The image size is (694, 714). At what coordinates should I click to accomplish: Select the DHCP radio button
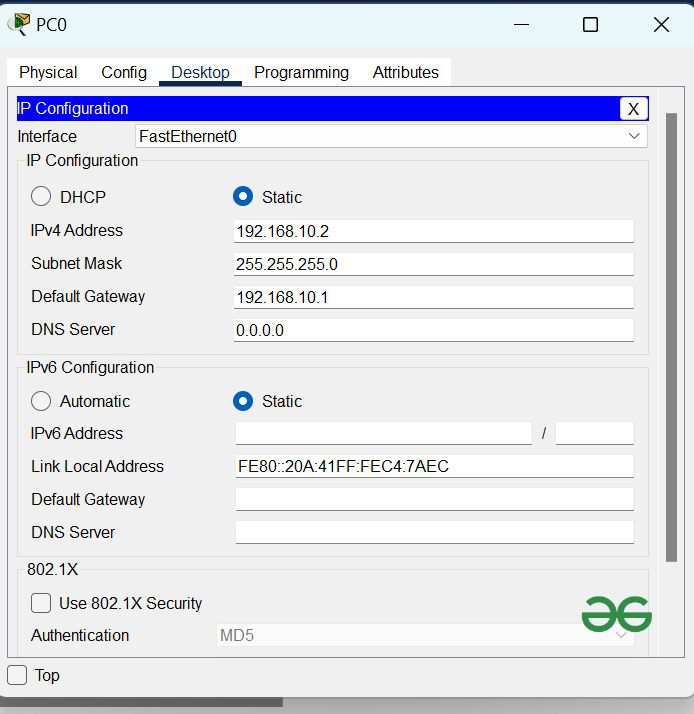[x=41, y=197]
